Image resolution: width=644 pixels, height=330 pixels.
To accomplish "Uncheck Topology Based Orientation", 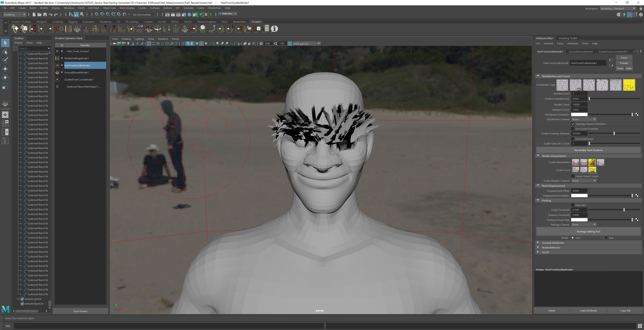I will point(573,124).
